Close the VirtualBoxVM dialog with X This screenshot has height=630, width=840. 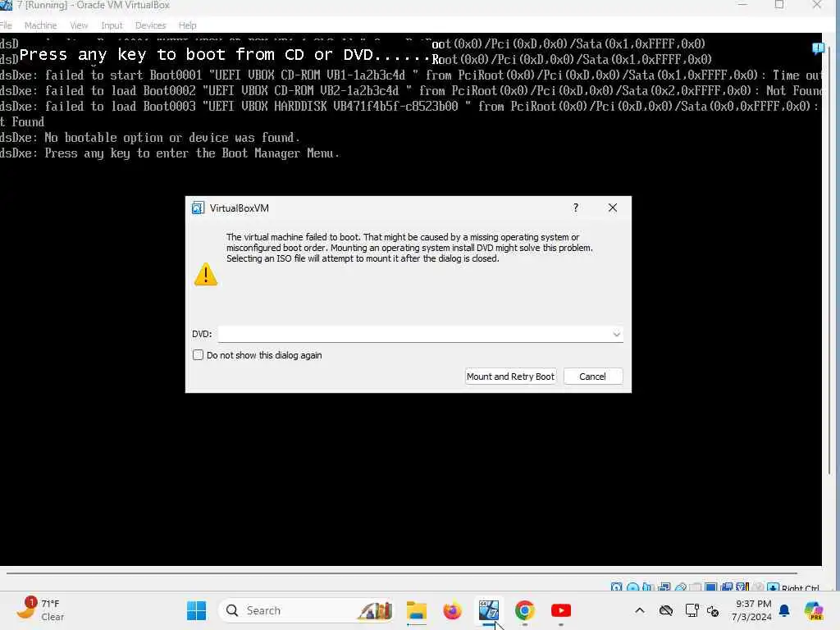click(x=613, y=208)
